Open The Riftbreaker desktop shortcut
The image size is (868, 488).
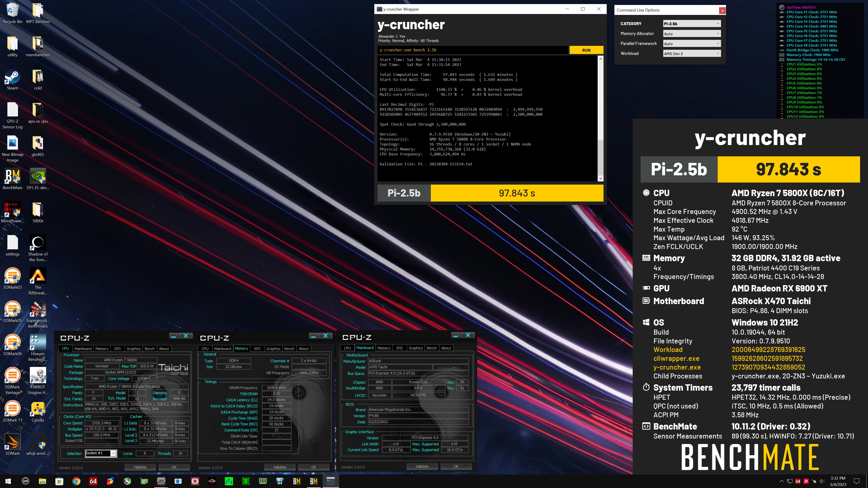coord(38,282)
